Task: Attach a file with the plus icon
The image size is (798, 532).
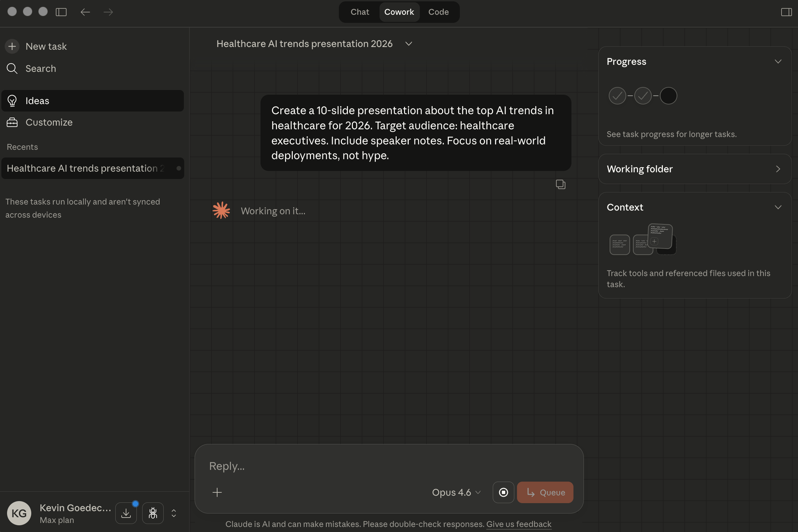Action: point(217,492)
